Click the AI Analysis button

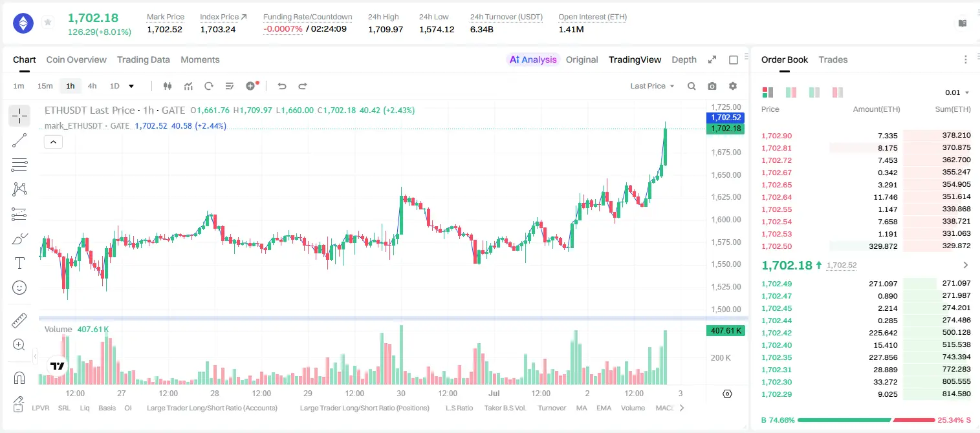pyautogui.click(x=533, y=59)
